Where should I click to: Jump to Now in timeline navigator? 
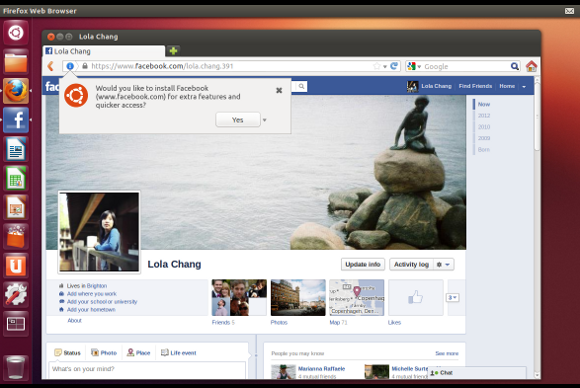[484, 104]
